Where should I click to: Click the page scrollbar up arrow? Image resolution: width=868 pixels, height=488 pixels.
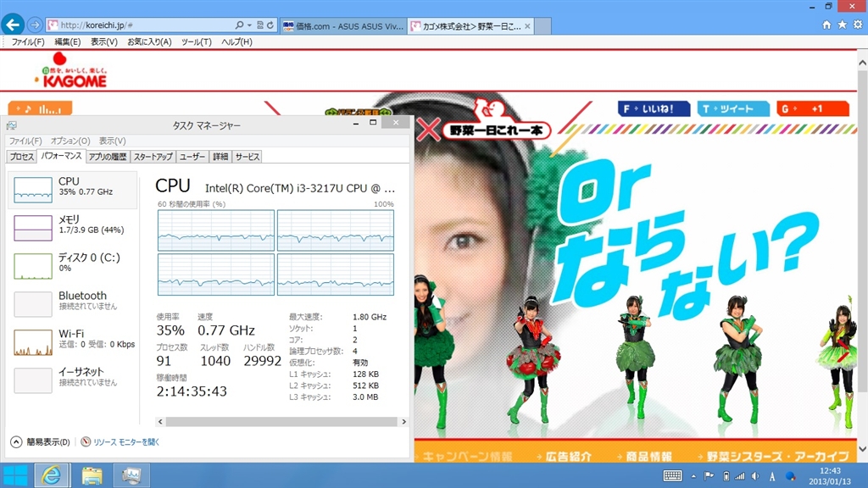click(862, 63)
